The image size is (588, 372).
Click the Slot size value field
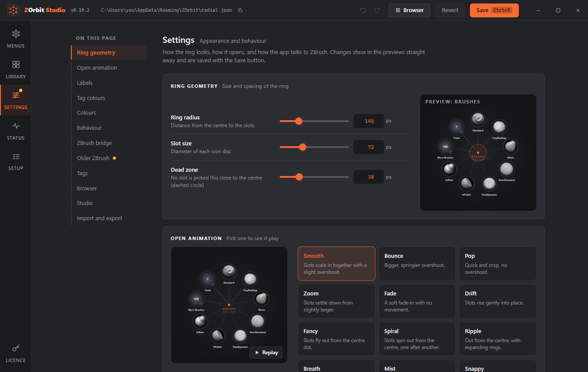[369, 147]
